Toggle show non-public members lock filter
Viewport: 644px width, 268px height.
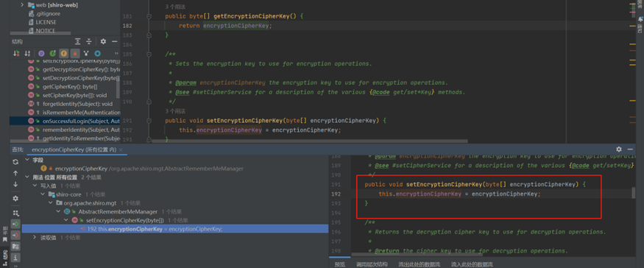click(x=75, y=54)
